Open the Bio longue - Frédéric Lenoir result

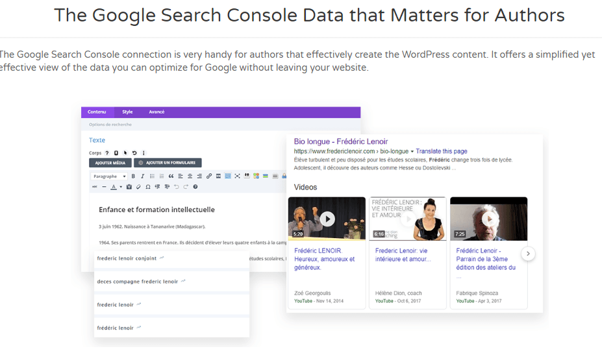pos(341,141)
